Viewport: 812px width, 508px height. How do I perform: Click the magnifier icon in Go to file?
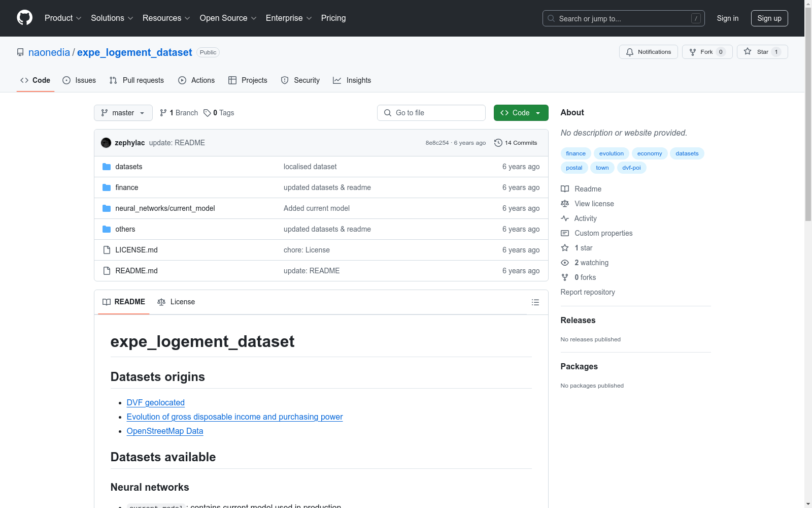(388, 113)
